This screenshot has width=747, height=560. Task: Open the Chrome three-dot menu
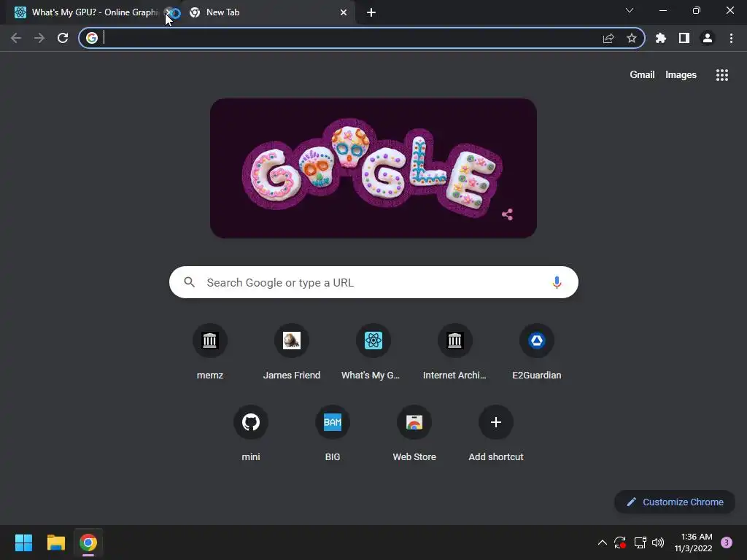(731, 38)
